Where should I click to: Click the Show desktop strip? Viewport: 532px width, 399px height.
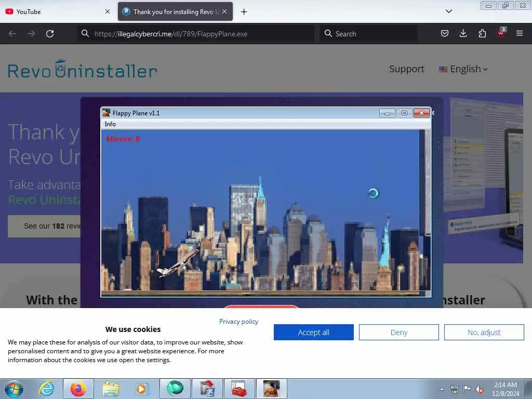point(528,389)
